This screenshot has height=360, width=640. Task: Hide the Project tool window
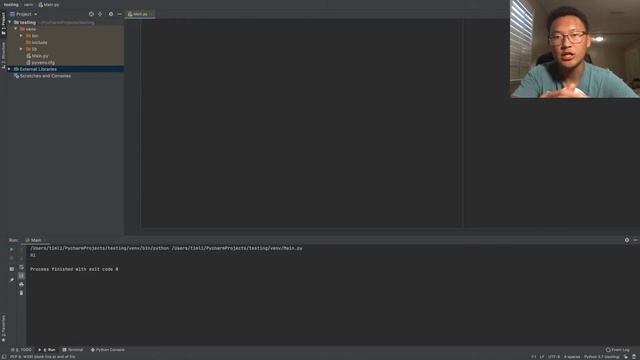pos(120,14)
